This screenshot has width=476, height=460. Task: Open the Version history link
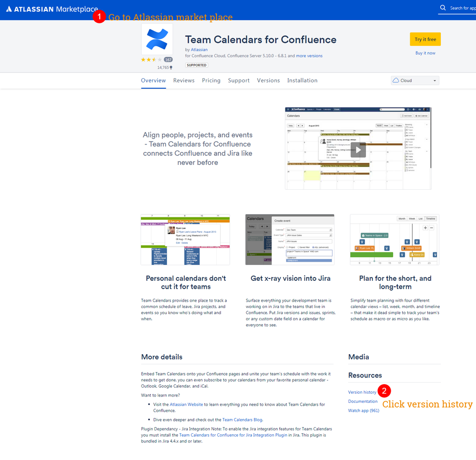[x=362, y=392]
